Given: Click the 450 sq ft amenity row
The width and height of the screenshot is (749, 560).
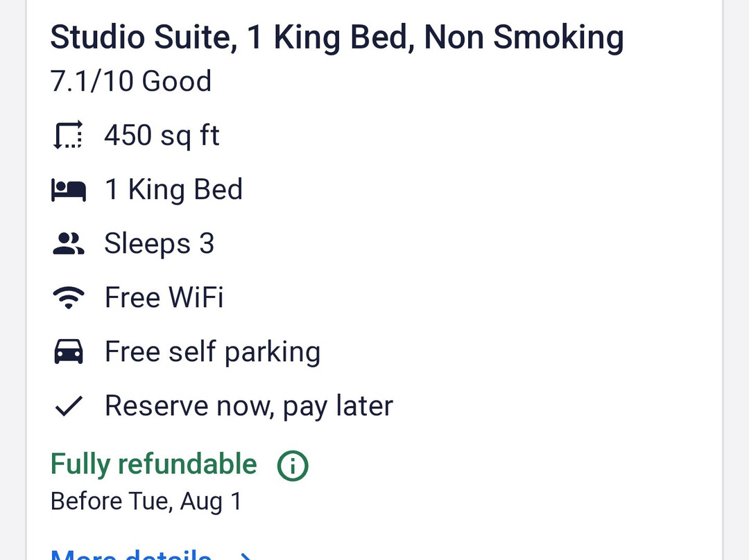Looking at the screenshot, I should pos(162,135).
